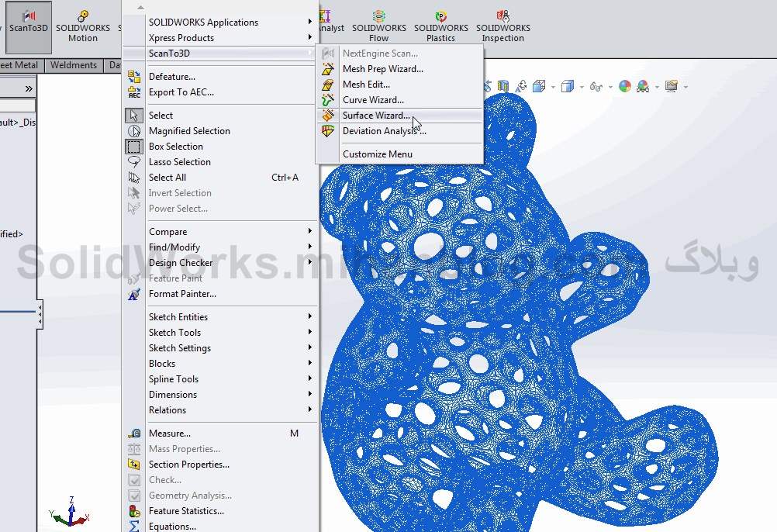Click the Deviation Analysis menu text
The width and height of the screenshot is (777, 532).
coord(384,131)
